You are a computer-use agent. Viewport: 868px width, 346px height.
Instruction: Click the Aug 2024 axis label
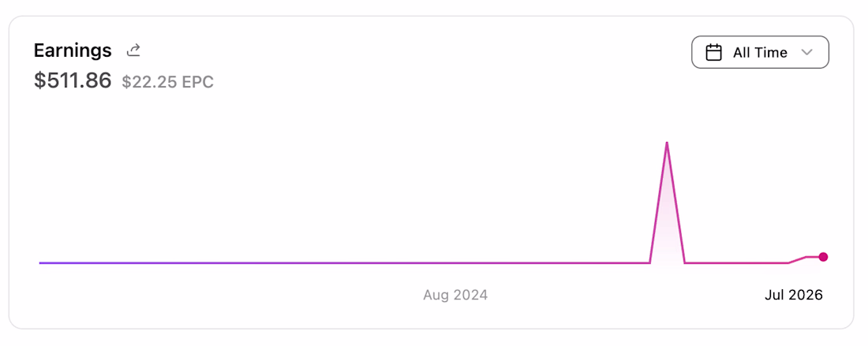(455, 295)
